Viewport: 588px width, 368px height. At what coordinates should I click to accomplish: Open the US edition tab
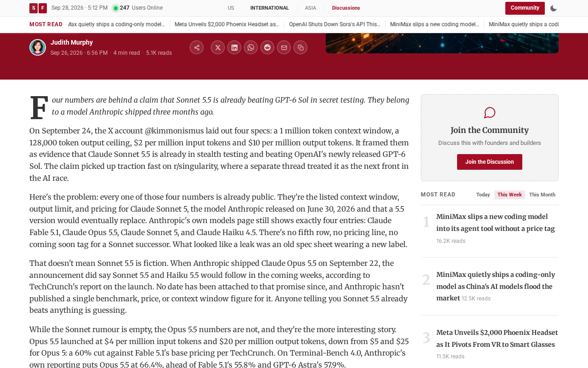[x=231, y=8]
